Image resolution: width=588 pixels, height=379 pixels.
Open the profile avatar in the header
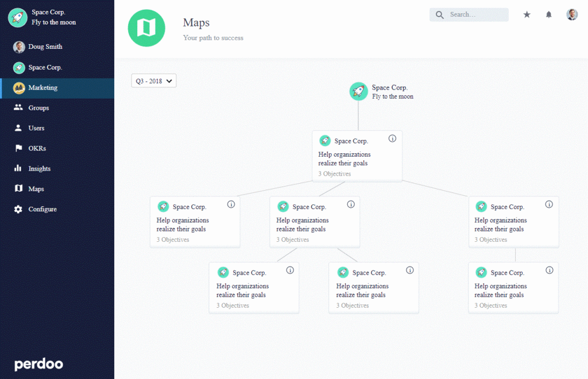572,14
